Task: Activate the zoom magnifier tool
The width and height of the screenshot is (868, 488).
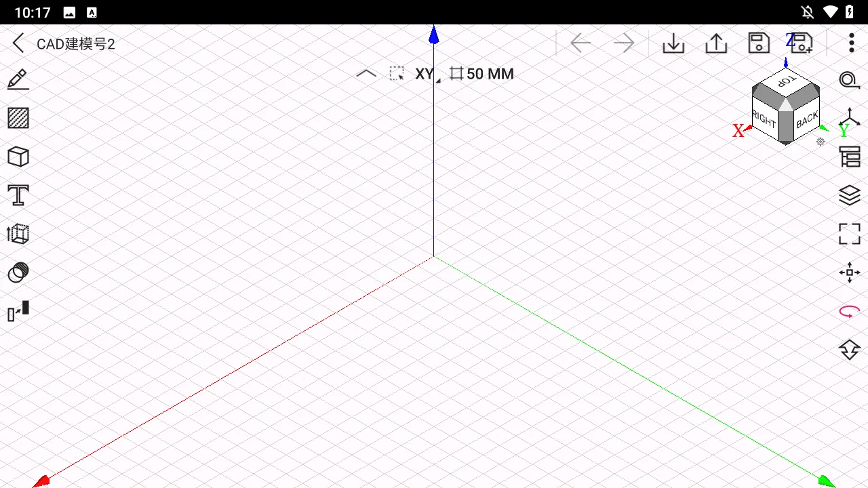Action: coord(849,80)
